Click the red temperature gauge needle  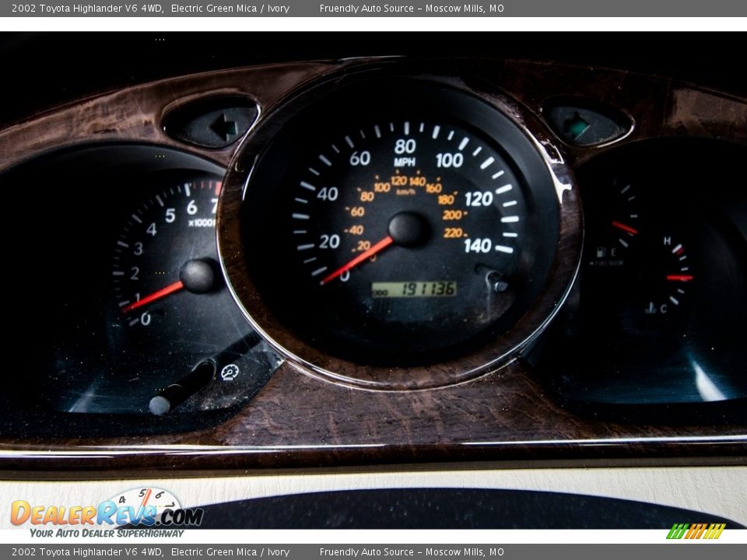(x=680, y=278)
